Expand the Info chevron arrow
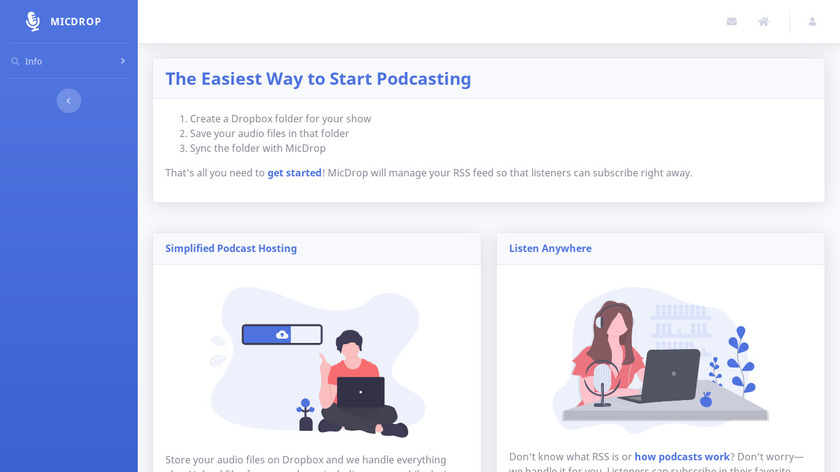 click(123, 61)
